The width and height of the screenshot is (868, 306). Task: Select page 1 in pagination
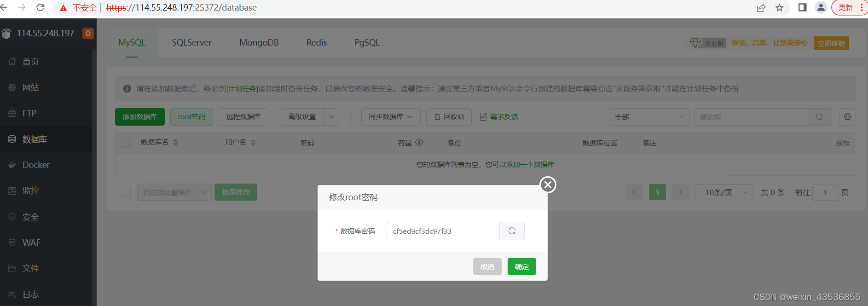657,192
